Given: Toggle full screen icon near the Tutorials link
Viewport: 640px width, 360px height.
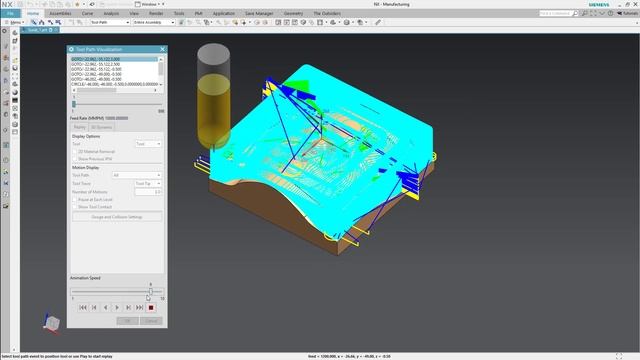Looking at the screenshot, I should point(593,13).
